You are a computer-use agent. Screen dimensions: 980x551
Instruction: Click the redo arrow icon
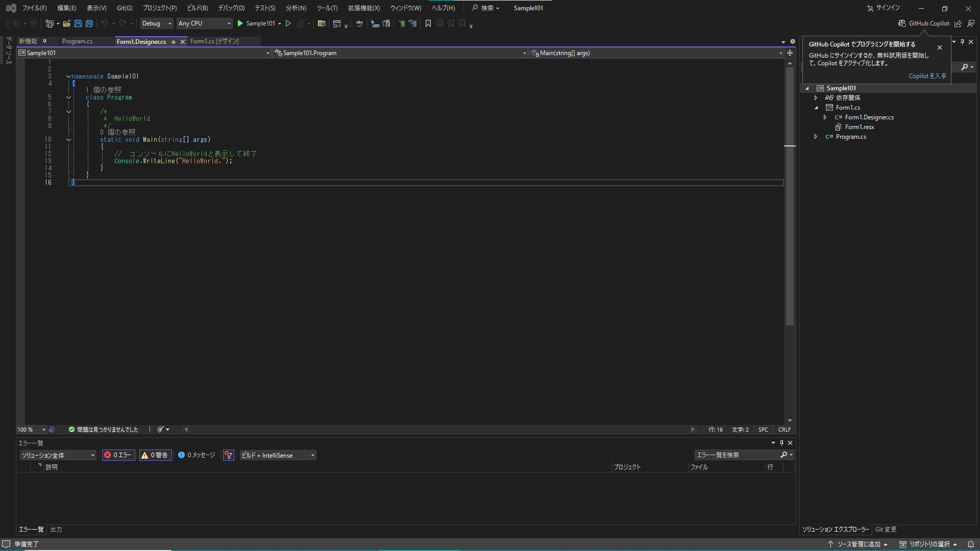[x=122, y=23]
